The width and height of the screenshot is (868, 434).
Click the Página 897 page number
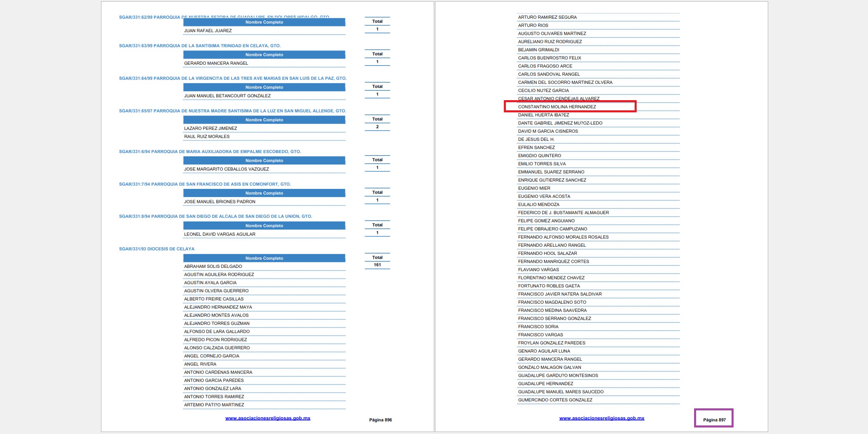point(714,420)
